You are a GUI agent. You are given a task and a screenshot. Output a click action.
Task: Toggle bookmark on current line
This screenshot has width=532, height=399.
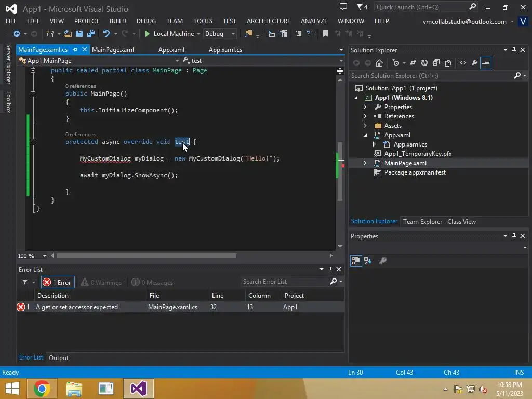(325, 34)
